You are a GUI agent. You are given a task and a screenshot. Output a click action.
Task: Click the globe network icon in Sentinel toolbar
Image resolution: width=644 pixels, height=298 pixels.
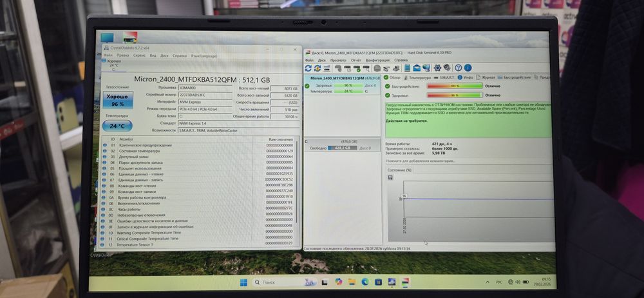pyautogui.click(x=426, y=68)
